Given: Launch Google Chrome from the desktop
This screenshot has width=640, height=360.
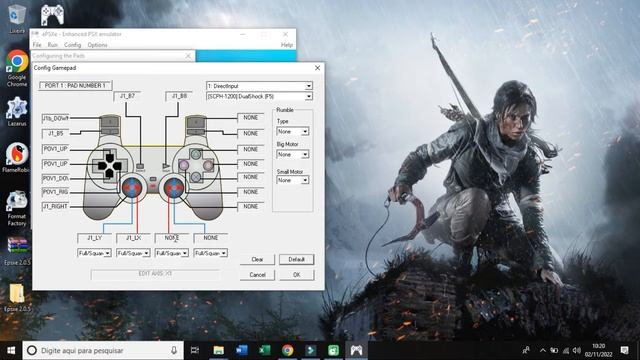Looking at the screenshot, I should tap(17, 68).
